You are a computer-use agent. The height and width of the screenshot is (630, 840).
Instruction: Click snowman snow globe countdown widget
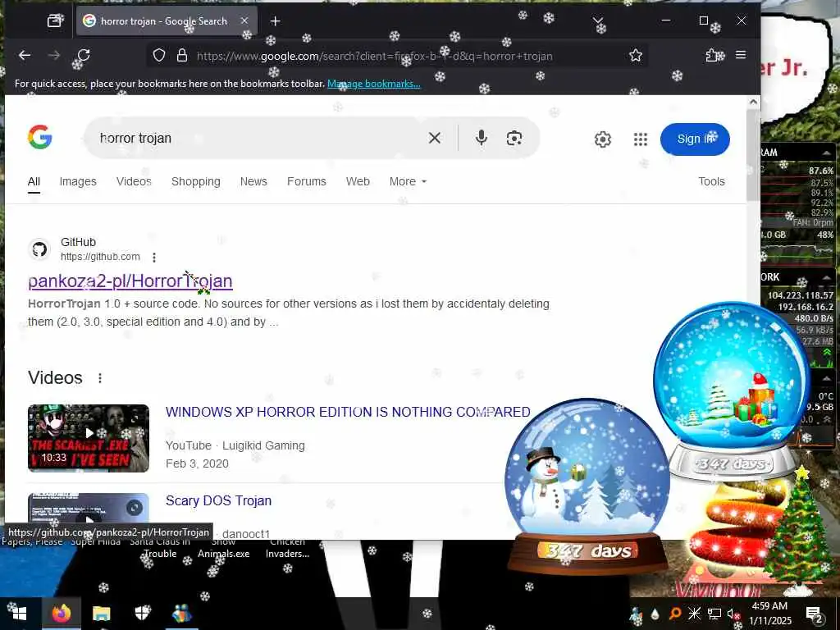point(587,485)
